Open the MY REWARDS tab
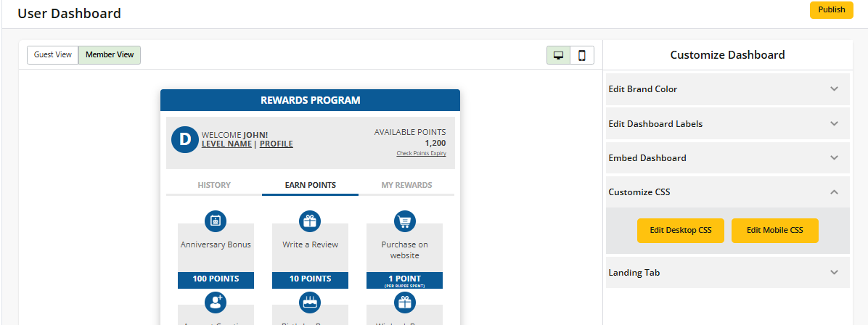868x325 pixels. coord(406,186)
